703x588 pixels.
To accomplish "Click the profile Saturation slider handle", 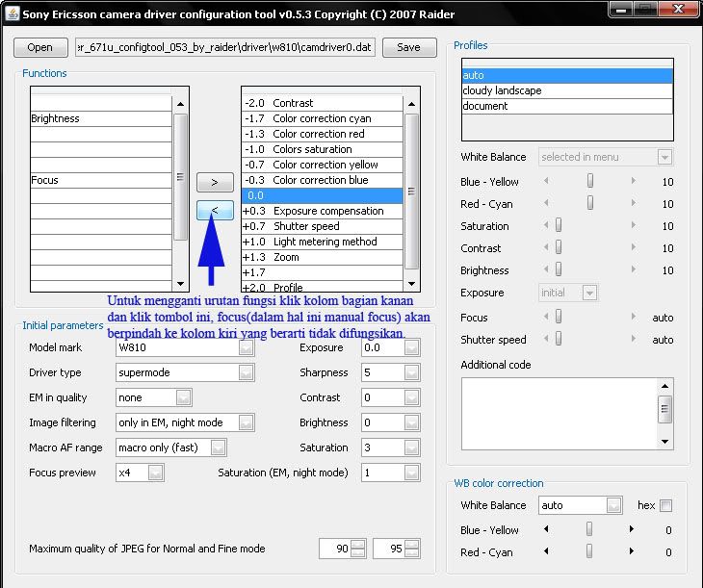I will tap(559, 225).
